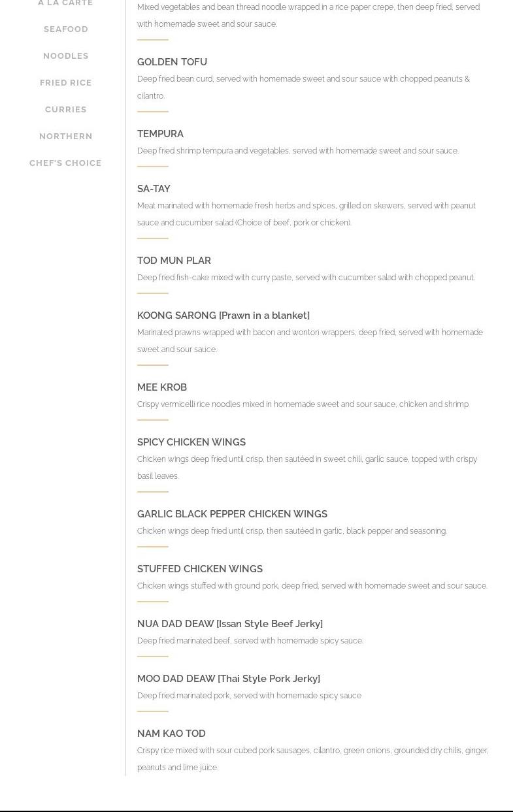Go to the NOODLES section
The height and width of the screenshot is (812, 513).
[65, 56]
